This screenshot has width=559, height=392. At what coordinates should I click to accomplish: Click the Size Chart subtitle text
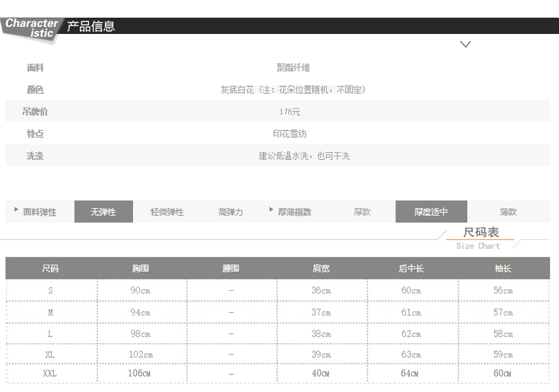click(x=478, y=246)
